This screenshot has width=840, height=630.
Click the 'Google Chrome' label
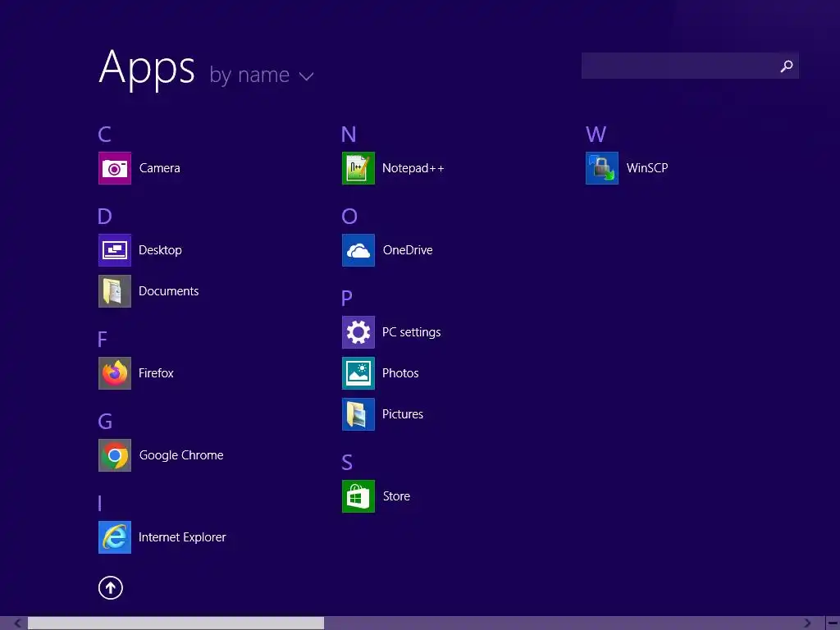tap(181, 455)
